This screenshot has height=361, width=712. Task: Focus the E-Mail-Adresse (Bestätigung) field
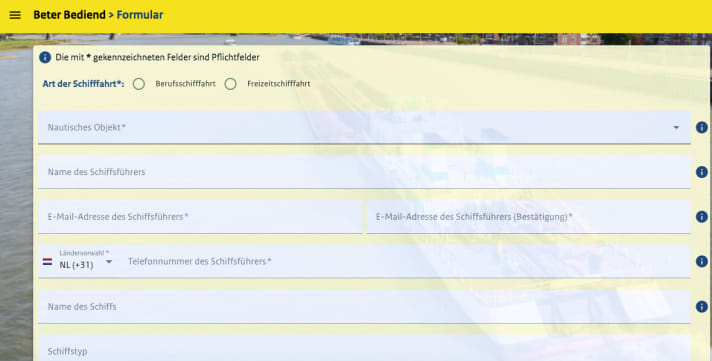529,217
